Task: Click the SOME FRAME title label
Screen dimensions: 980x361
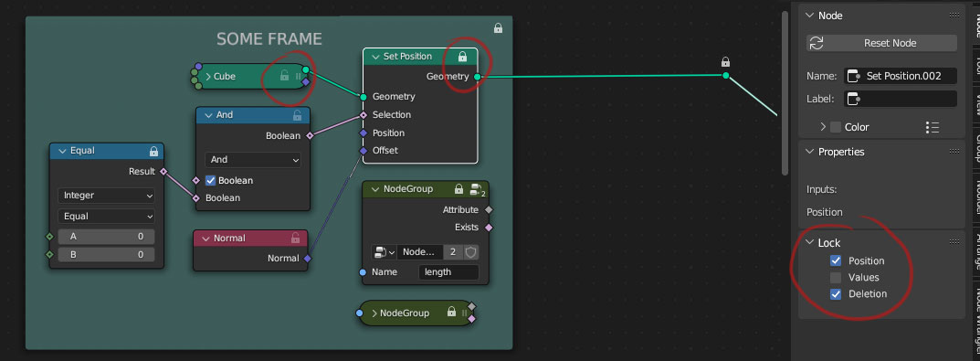Action: click(269, 39)
